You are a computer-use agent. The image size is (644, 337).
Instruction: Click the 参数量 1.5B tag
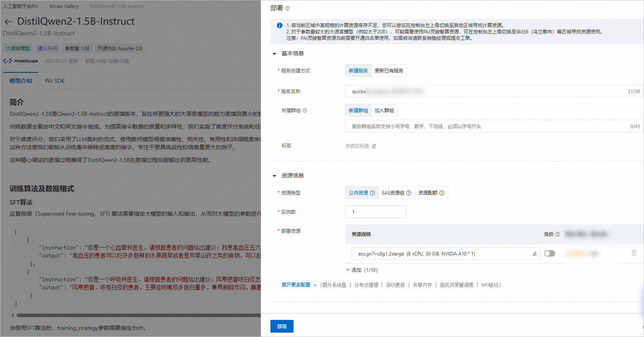pyautogui.click(x=77, y=49)
